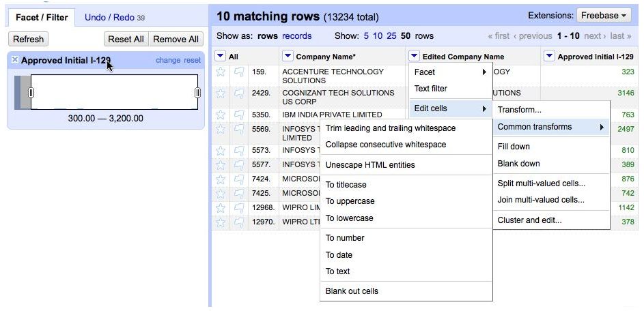The height and width of the screenshot is (311, 644).
Task: Choose Blank down
Action: click(550, 163)
